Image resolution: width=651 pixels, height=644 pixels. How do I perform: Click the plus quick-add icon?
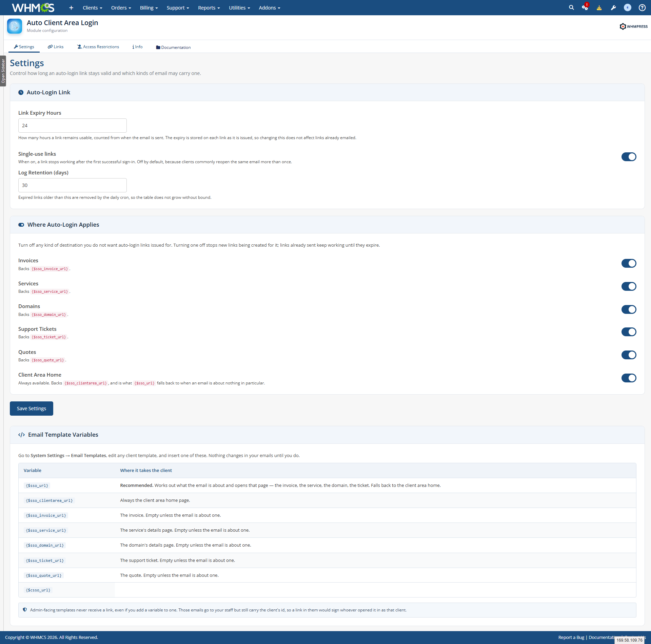71,8
